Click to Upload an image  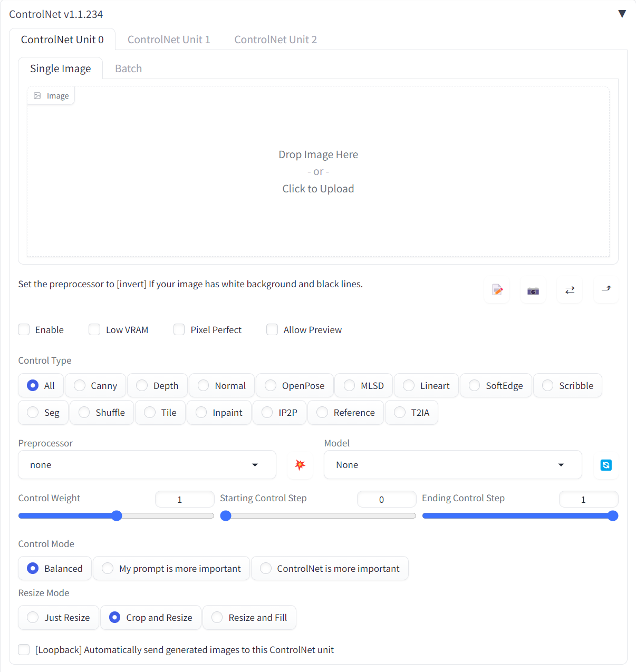(x=318, y=189)
